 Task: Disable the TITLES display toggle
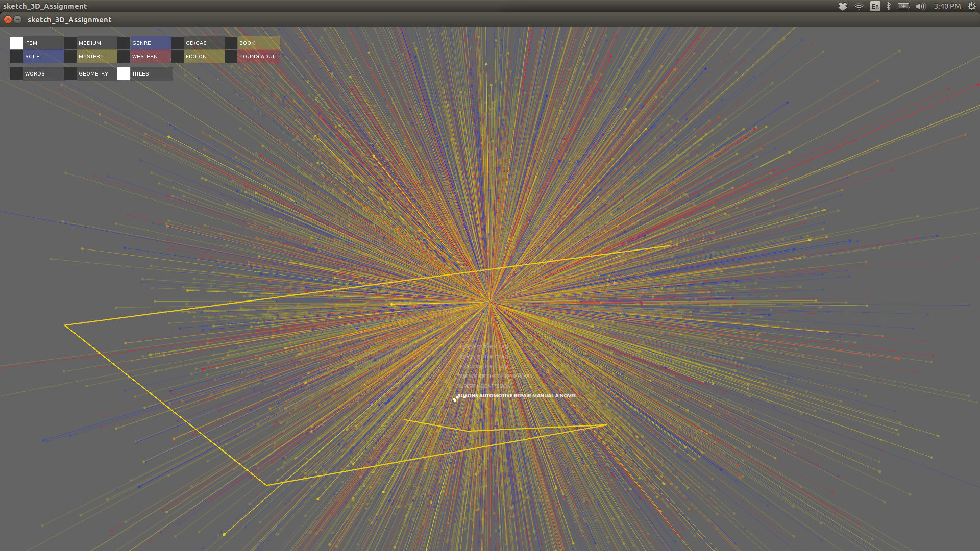(124, 74)
